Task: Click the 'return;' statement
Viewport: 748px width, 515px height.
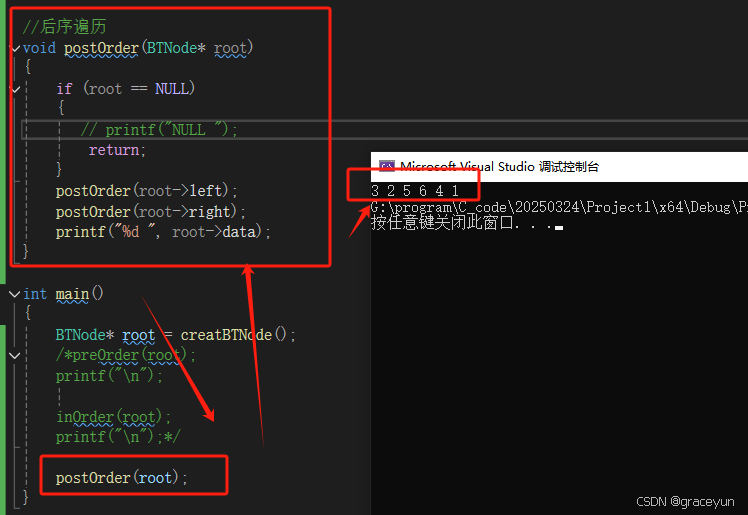Action: 117,150
